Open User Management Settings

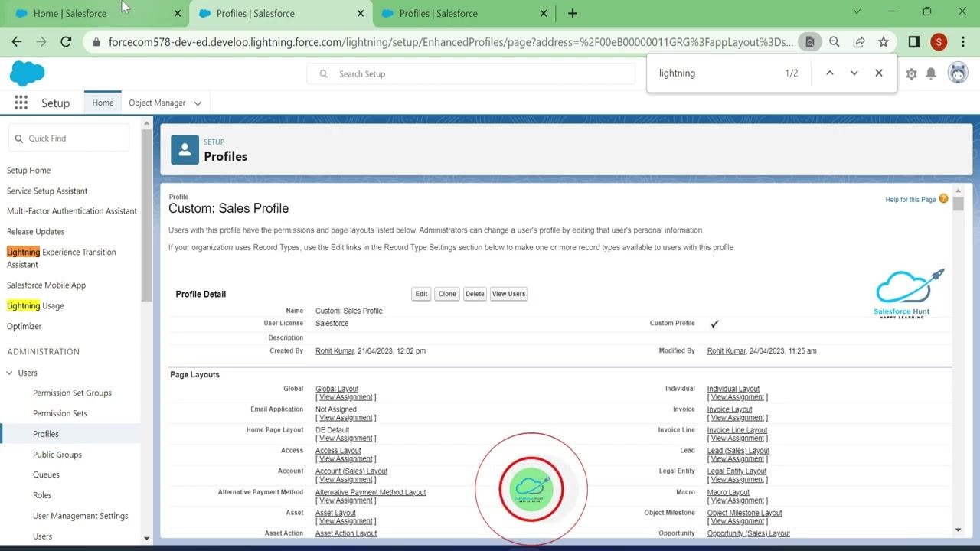tap(80, 516)
